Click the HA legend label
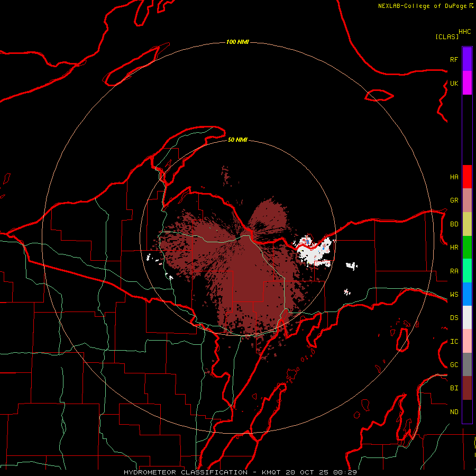476x476 pixels. (454, 177)
